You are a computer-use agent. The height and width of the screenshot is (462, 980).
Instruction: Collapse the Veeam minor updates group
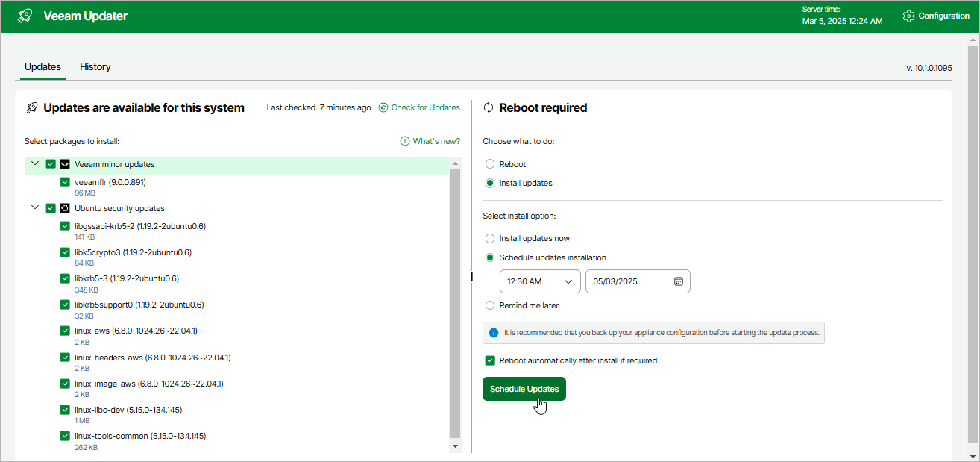35,163
